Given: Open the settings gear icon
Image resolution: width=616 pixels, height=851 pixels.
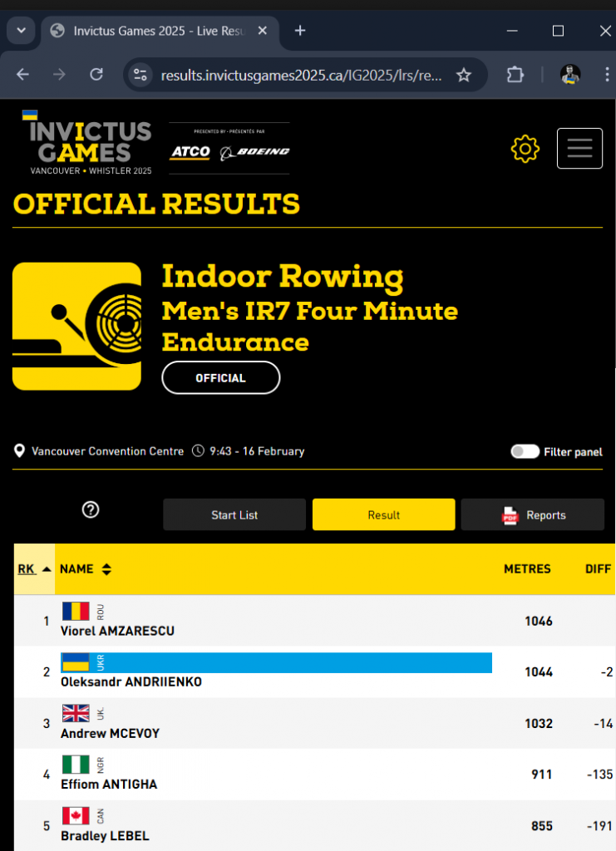Looking at the screenshot, I should coord(525,149).
